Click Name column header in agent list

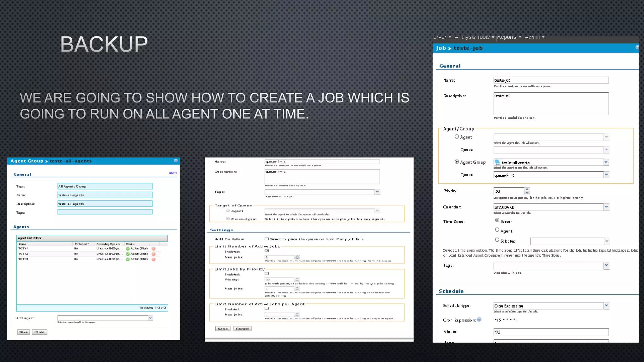[45, 244]
